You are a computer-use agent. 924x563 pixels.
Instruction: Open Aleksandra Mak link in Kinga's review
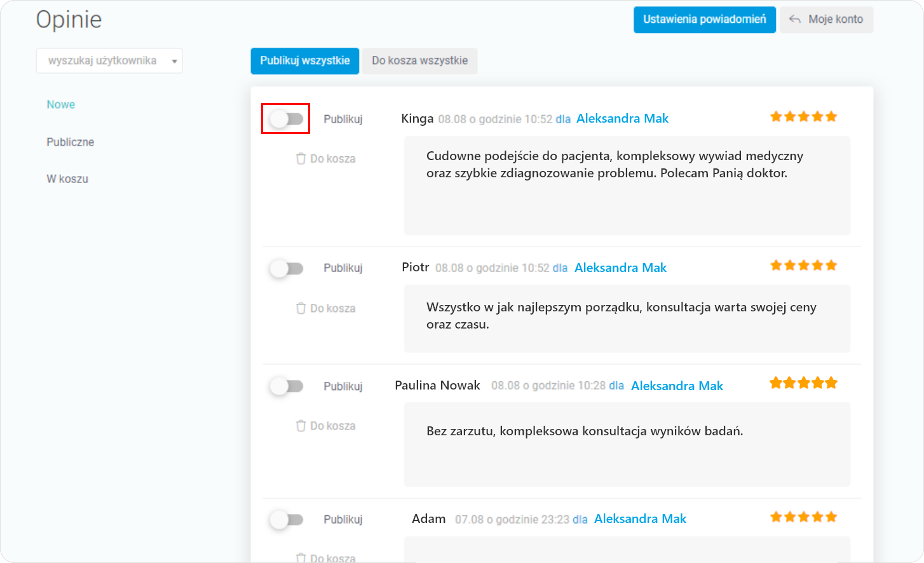[x=622, y=119]
